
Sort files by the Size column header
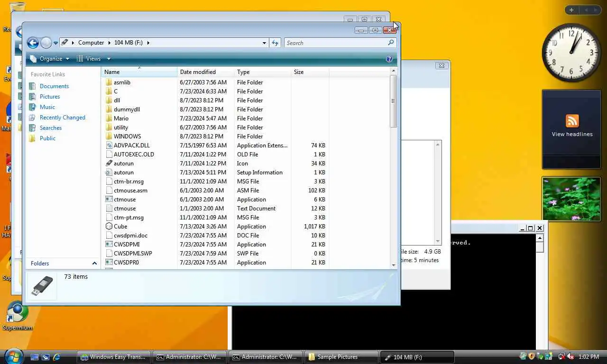[x=310, y=72]
